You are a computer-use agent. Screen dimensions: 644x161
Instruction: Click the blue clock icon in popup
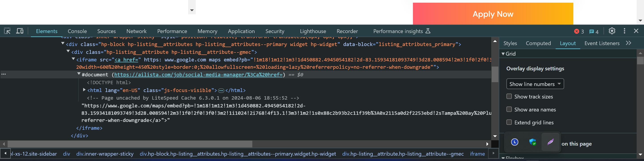[x=514, y=142]
